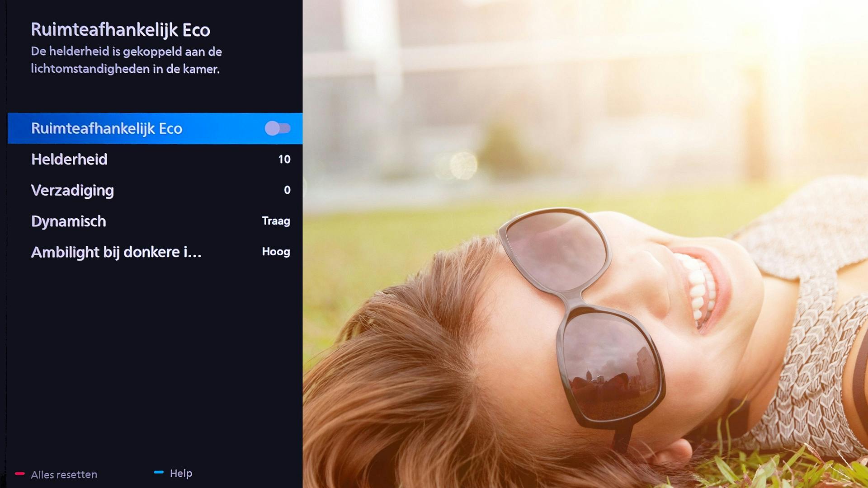Viewport: 868px width, 488px height.
Task: Toggle the Ruimteafhankelijk Eco switch
Action: click(278, 128)
